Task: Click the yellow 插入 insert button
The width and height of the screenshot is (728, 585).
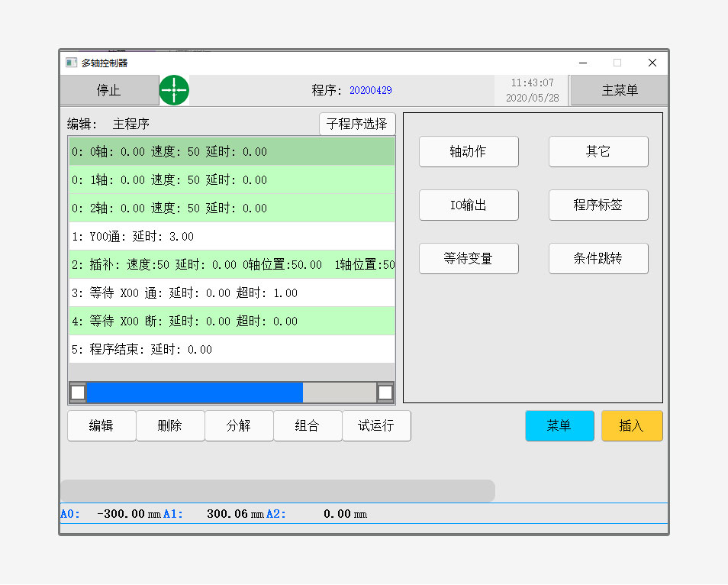Action: 632,426
